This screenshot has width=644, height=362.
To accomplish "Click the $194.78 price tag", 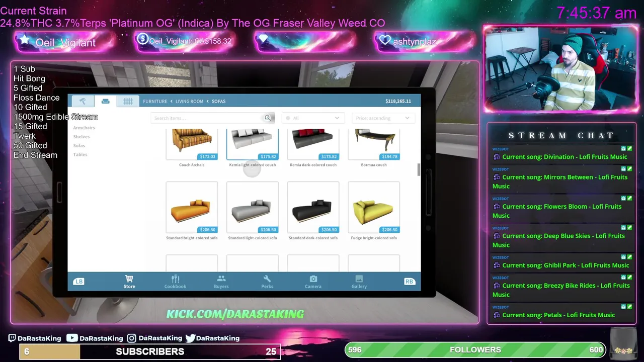I will (x=389, y=157).
